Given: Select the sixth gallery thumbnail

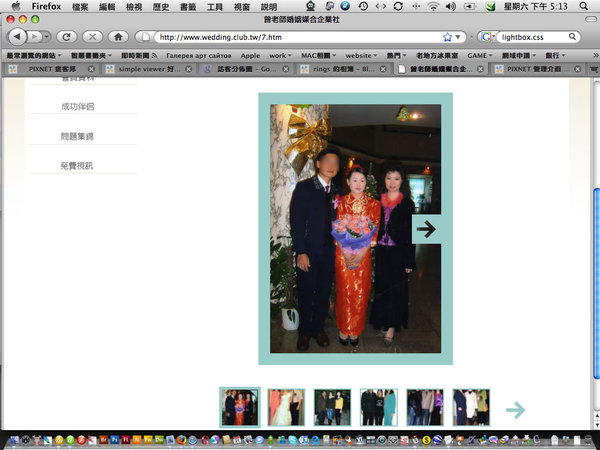Looking at the screenshot, I should coord(471,407).
